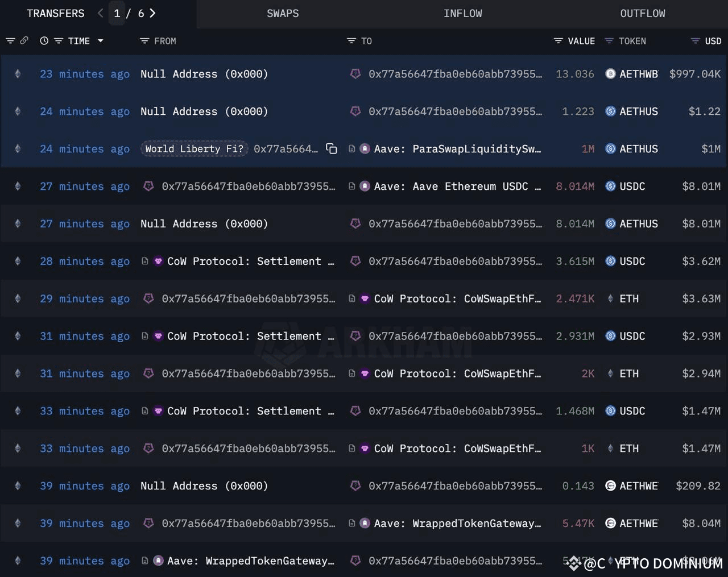Click the clock icon beside TIME
The height and width of the screenshot is (577, 728).
44,41
